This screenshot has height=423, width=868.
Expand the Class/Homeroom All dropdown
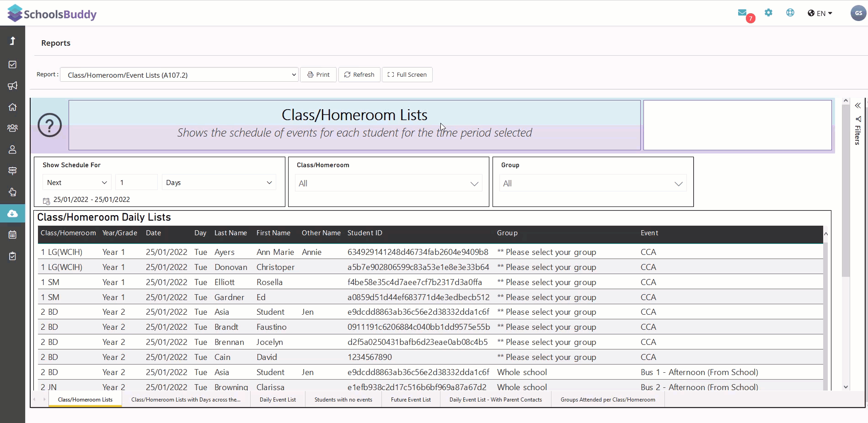coord(388,184)
